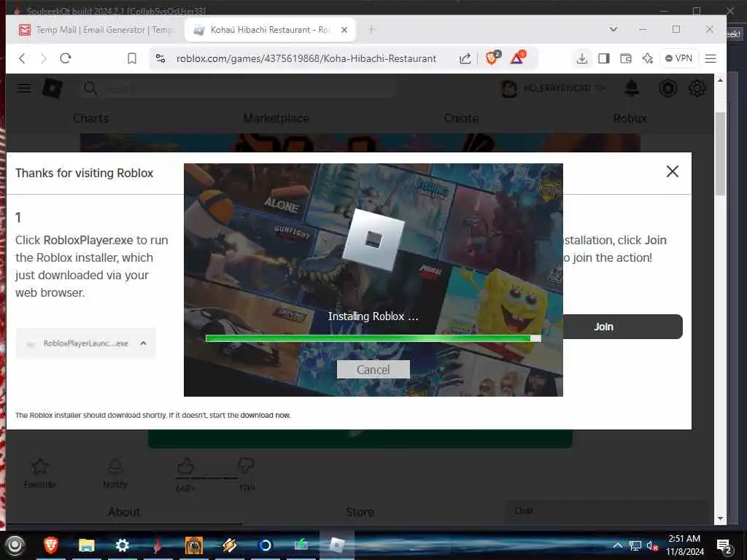The image size is (747, 560).
Task: Go forward to the next page
Action: pyautogui.click(x=44, y=58)
